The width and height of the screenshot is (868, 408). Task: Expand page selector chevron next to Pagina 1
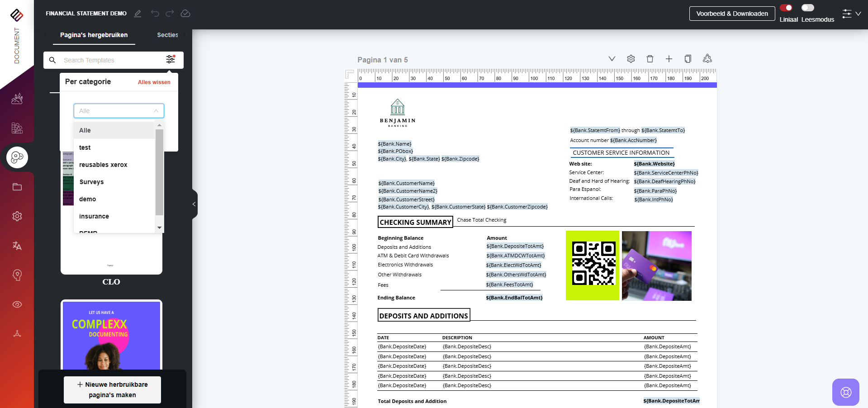coord(612,59)
